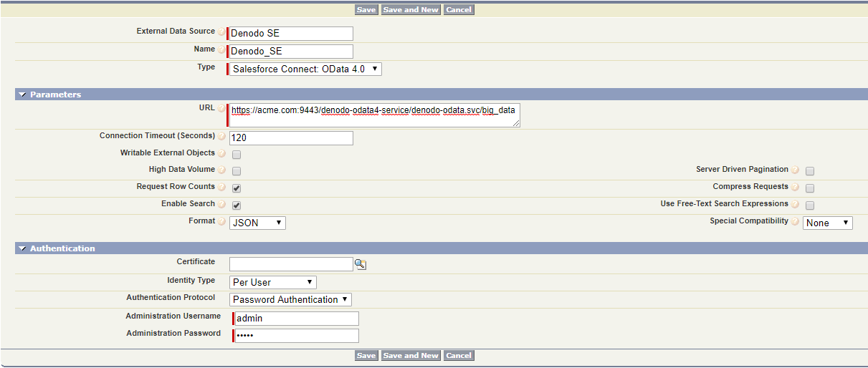Enable Writable External Objects checkbox

[x=237, y=154]
